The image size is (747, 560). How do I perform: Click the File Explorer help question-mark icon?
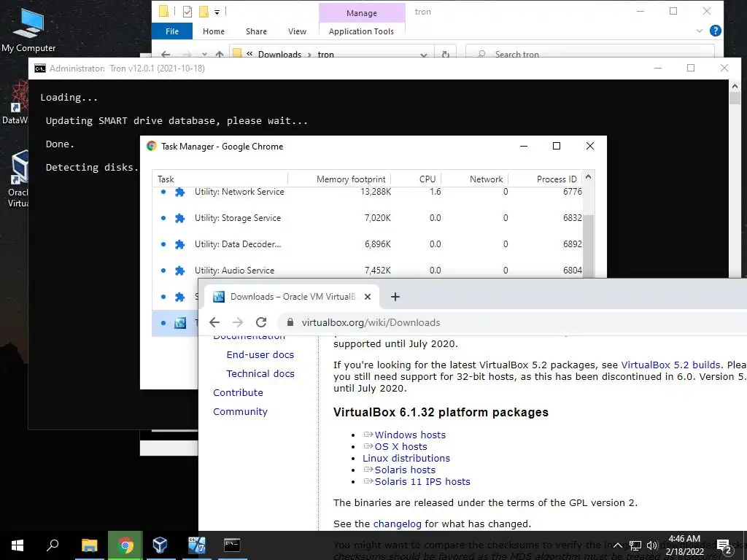pos(715,31)
